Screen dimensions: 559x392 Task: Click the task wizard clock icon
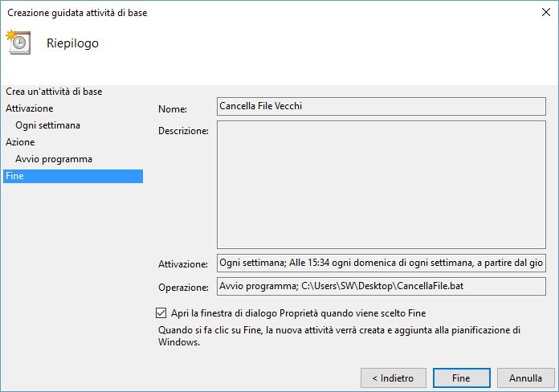click(x=18, y=43)
